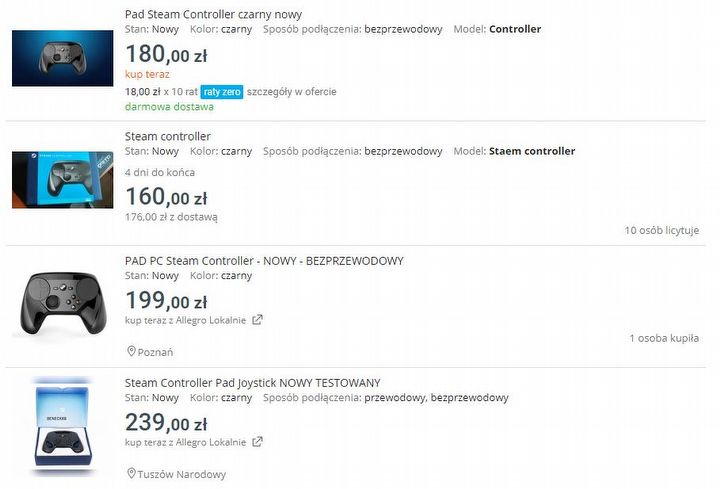
Task: Open thumbnail of the 199 zł black pad
Action: pos(62,301)
